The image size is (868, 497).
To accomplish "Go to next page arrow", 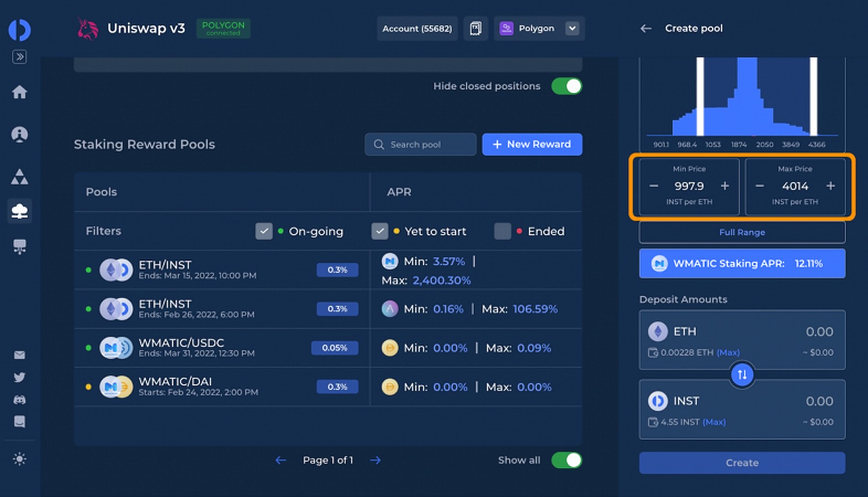I will (x=375, y=460).
